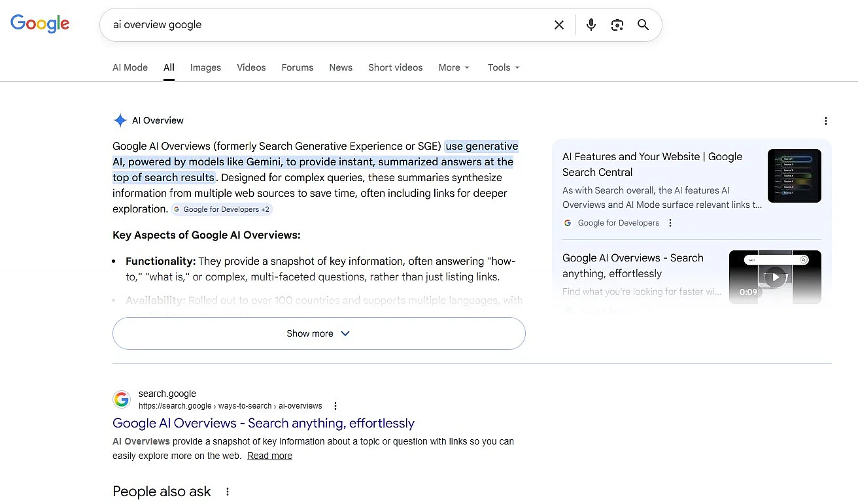This screenshot has height=504, width=858.
Task: Click the People also ask heading
Action: (162, 492)
